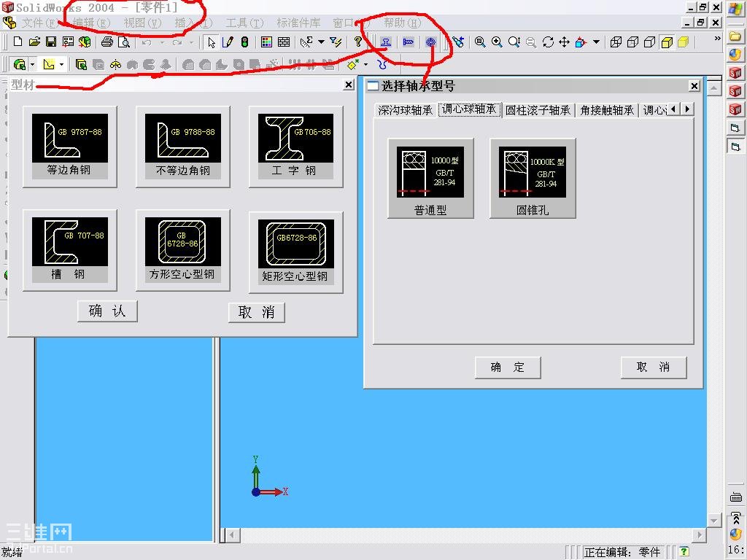Expand toolbar overflow double-chevron
The height and width of the screenshot is (560, 747).
717,38
